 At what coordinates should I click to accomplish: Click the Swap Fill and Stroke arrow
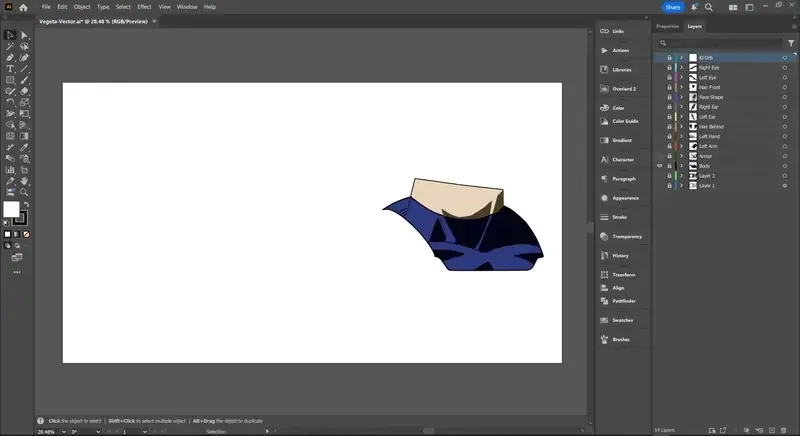(27, 204)
